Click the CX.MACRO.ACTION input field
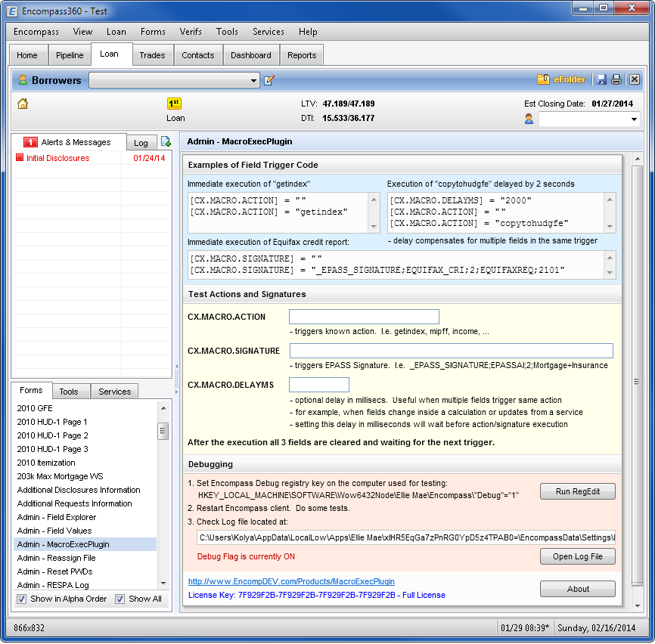Screen dimensions: 655x644 [x=364, y=317]
